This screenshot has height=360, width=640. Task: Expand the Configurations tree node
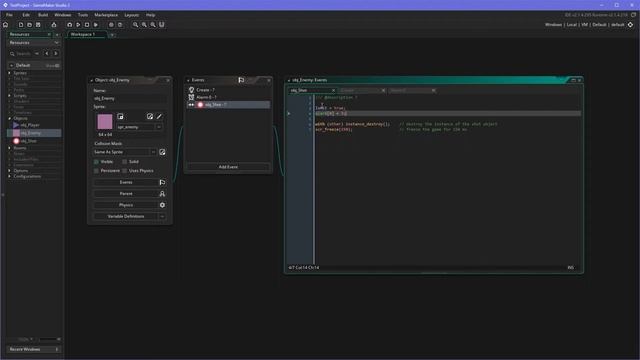pyautogui.click(x=9, y=176)
